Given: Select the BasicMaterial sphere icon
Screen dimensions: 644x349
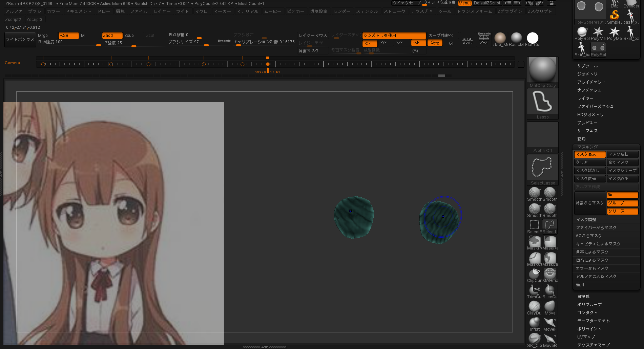Looking at the screenshot, I should point(516,38).
